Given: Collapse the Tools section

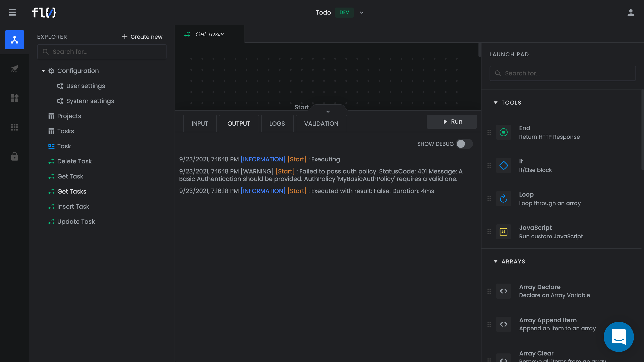Looking at the screenshot, I should (495, 103).
